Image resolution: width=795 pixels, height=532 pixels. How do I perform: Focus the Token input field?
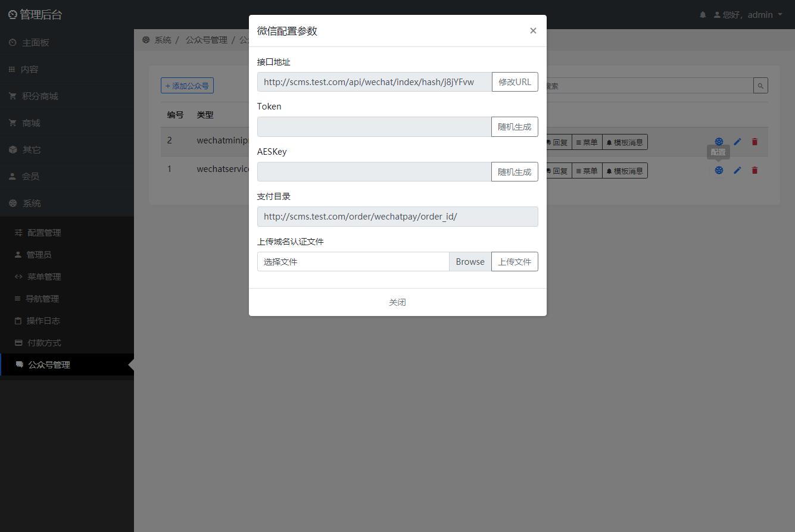tap(374, 127)
